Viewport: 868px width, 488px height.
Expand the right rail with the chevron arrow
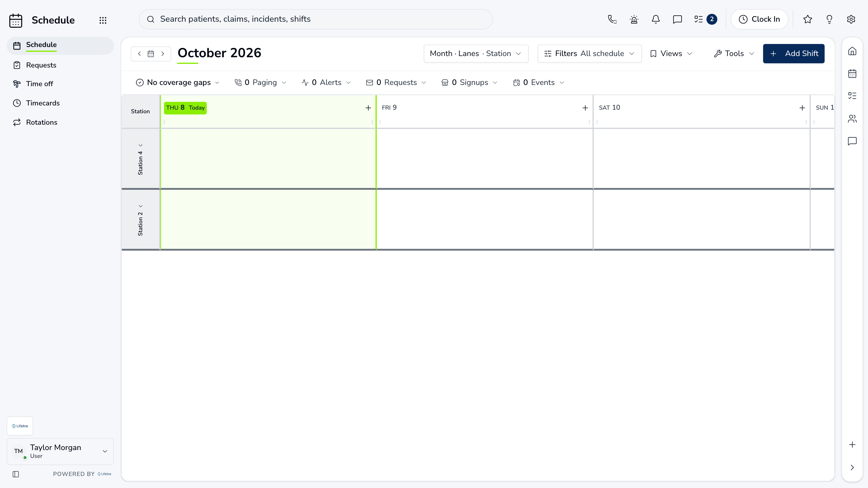point(852,468)
